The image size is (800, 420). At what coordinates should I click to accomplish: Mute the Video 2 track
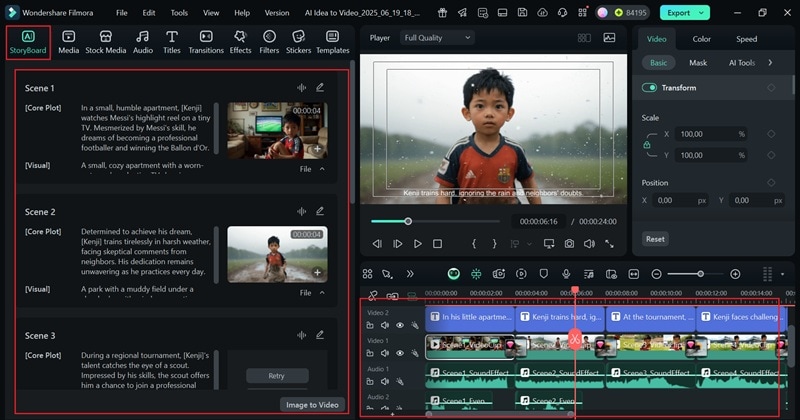coord(385,325)
